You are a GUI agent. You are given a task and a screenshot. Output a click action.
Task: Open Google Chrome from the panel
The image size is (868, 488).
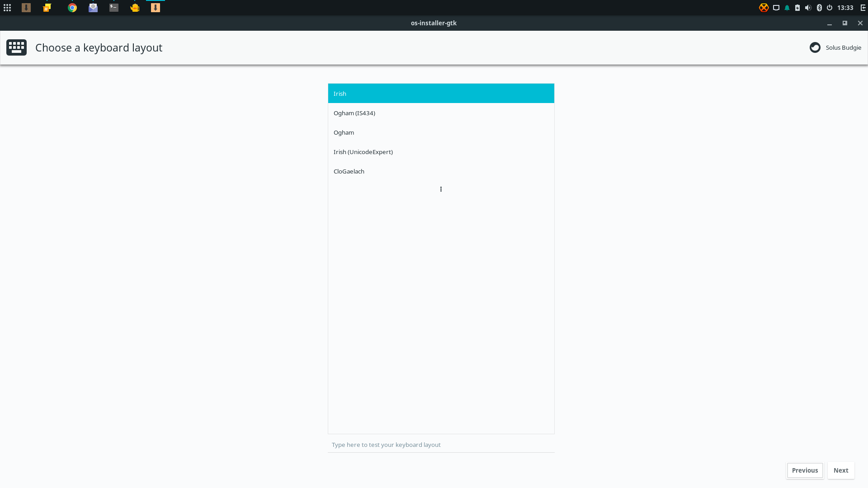click(72, 8)
